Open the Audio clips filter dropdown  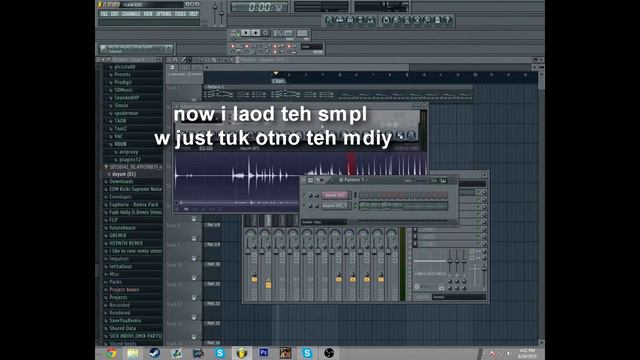324,222
